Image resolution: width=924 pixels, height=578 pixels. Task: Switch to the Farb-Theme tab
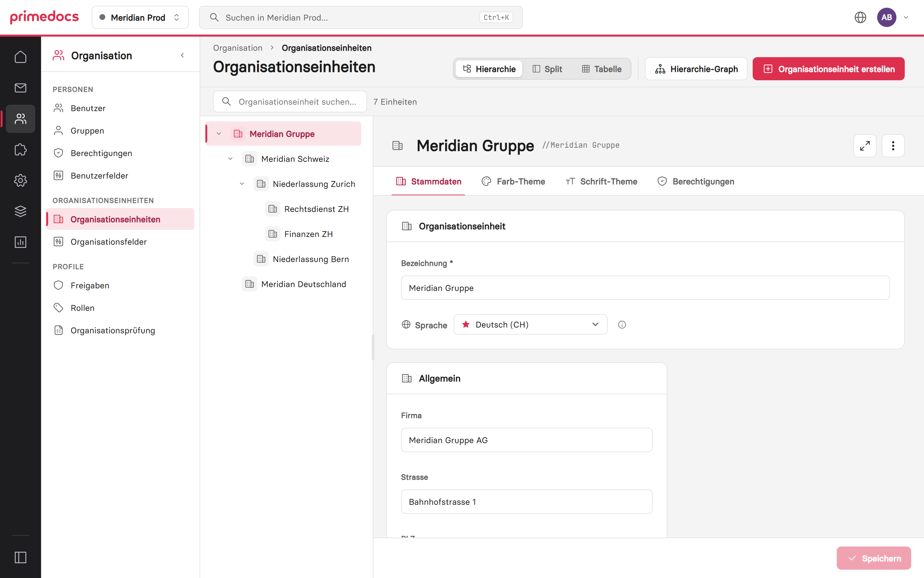pyautogui.click(x=514, y=181)
